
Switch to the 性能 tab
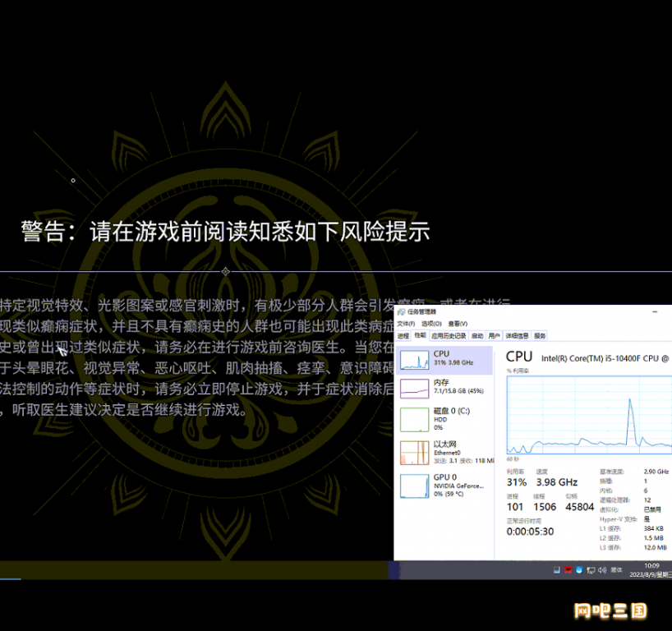[x=420, y=335]
